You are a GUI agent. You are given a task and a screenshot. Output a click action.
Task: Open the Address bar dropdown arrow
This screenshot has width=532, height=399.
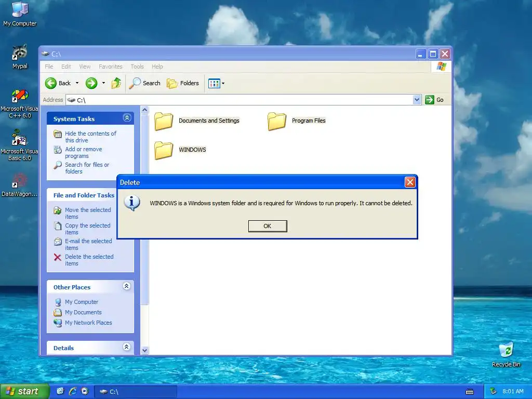(417, 100)
